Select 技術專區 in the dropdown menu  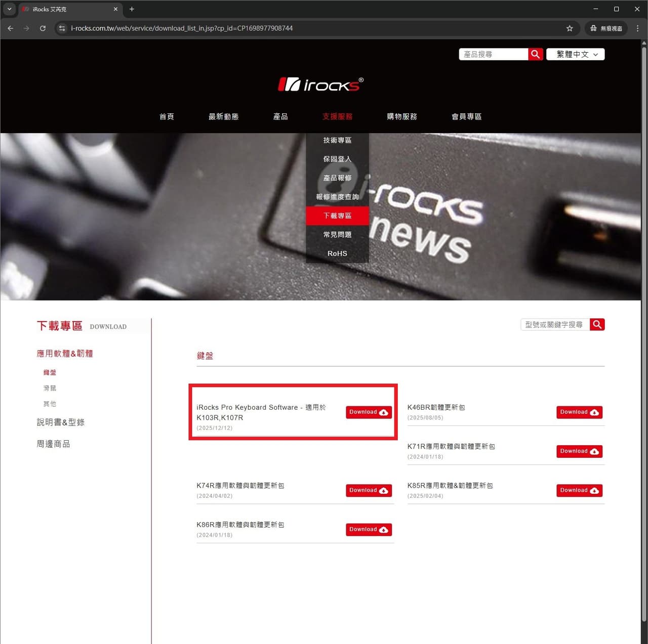(x=337, y=140)
